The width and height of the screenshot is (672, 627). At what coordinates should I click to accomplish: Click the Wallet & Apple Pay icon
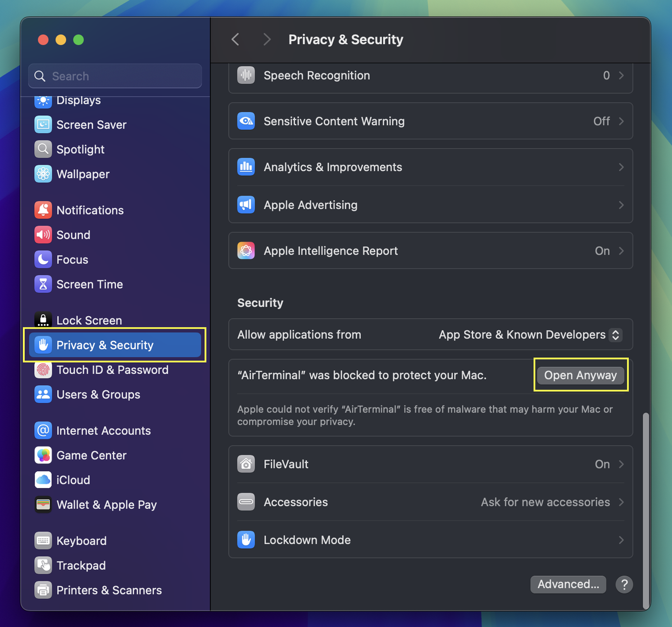(43, 504)
